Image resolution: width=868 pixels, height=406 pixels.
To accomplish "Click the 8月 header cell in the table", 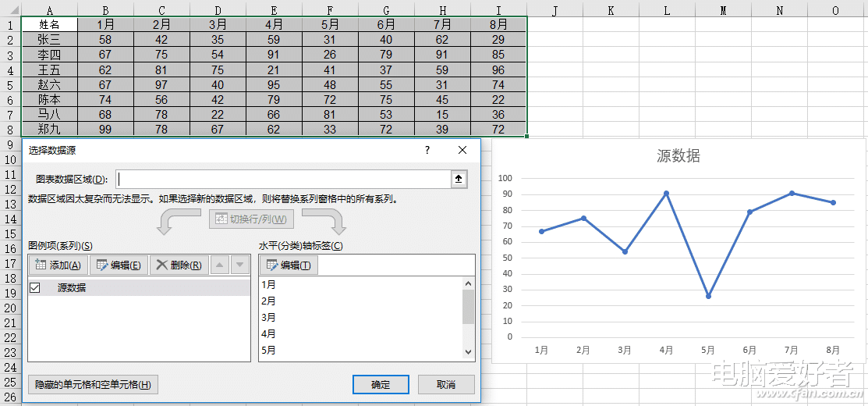I will tap(498, 24).
